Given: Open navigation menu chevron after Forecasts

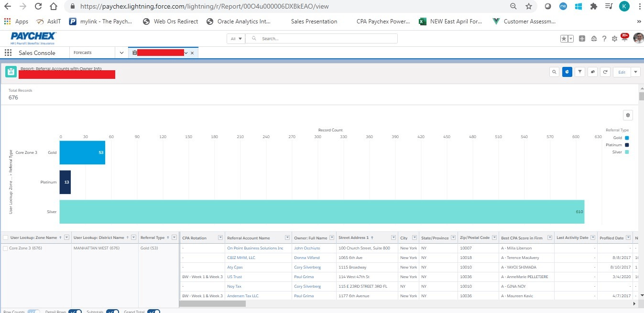Looking at the screenshot, I should point(121,53).
